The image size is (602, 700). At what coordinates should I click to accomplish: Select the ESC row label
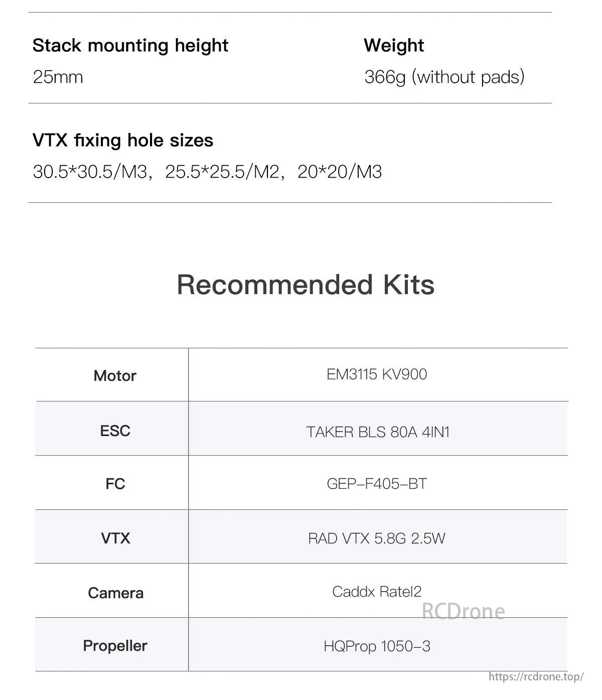115,431
